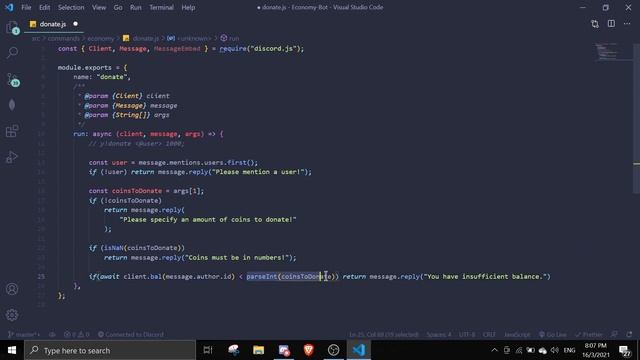Screen dimensions: 640x360
Task: Open the Windows notification center icon
Action: coord(625,350)
